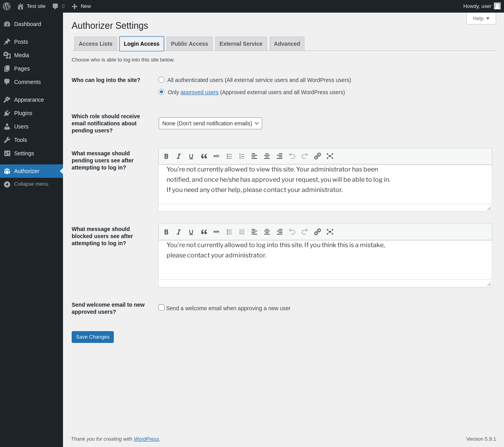The width and height of the screenshot is (504, 447).
Task: Open New content menu in admin bar
Action: (x=82, y=6)
